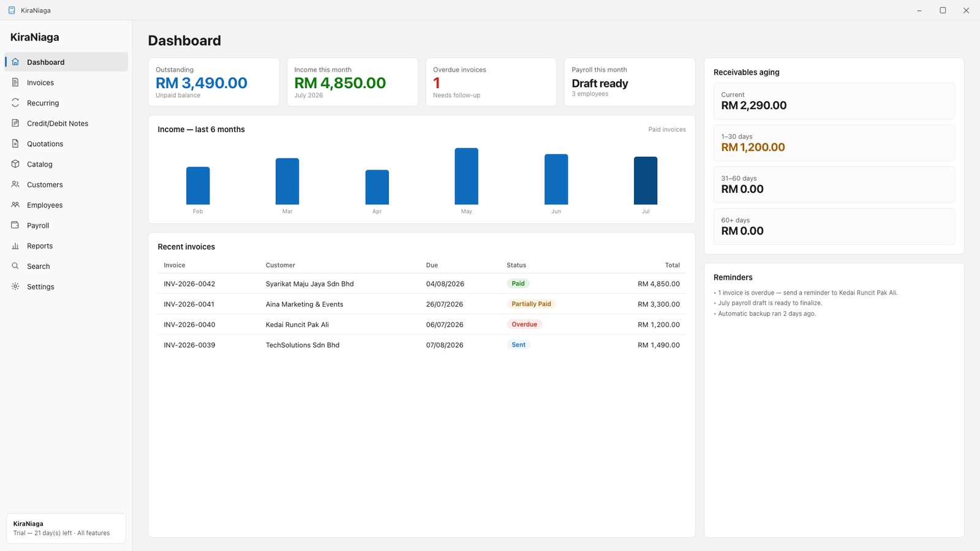Go to Recurring in the sidebar

tap(66, 103)
